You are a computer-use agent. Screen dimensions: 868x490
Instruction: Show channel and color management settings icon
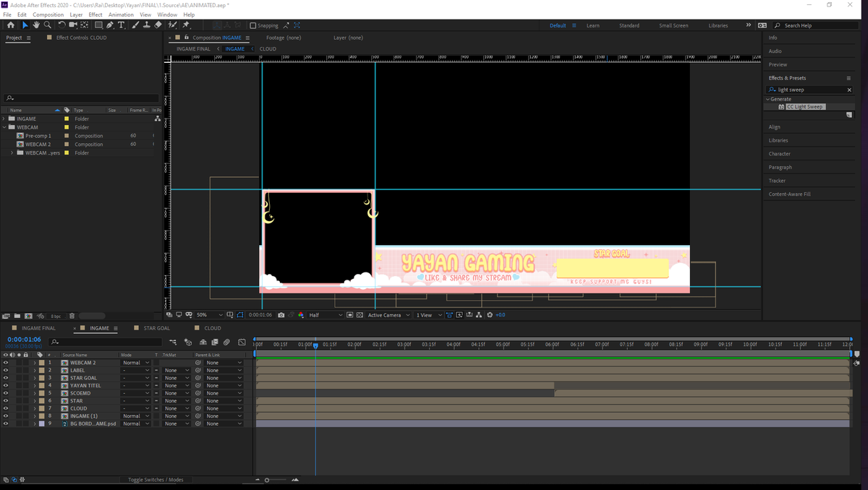pos(301,315)
